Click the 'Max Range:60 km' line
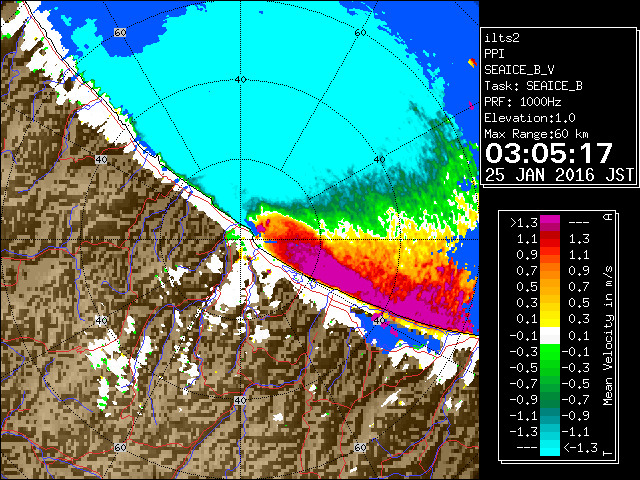Image resolution: width=640 pixels, height=480 pixels. click(x=537, y=134)
